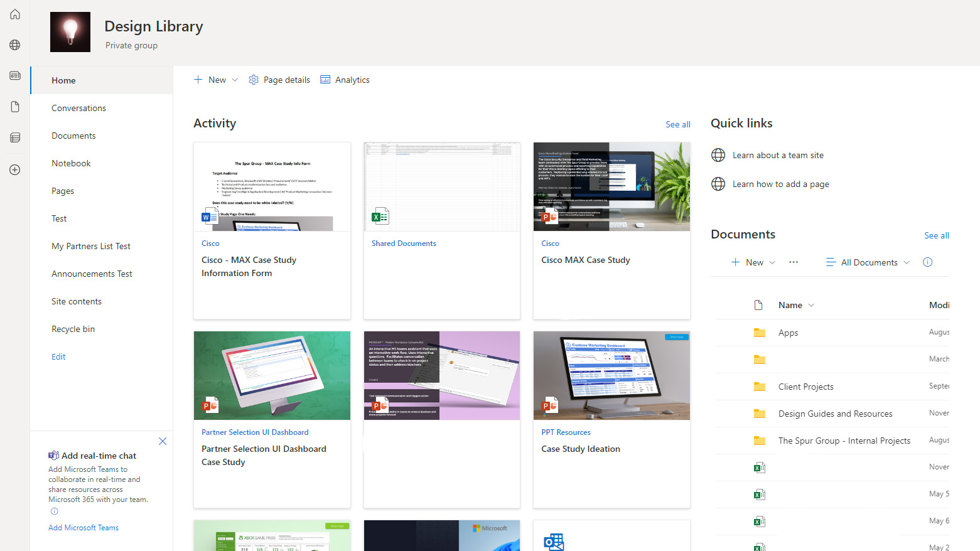Open Learn about a team site link

click(778, 155)
